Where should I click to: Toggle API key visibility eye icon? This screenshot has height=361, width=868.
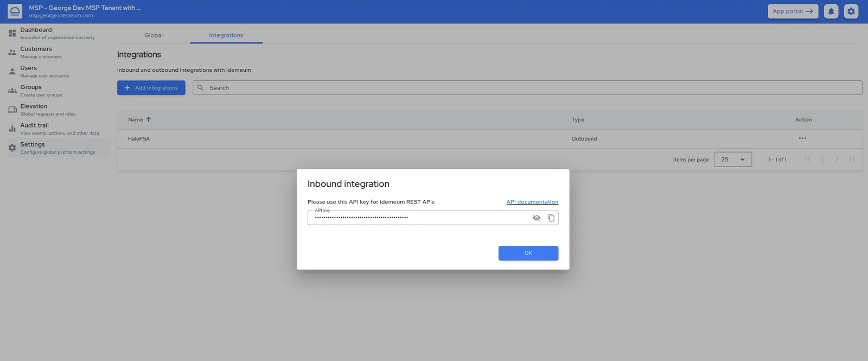(x=537, y=218)
